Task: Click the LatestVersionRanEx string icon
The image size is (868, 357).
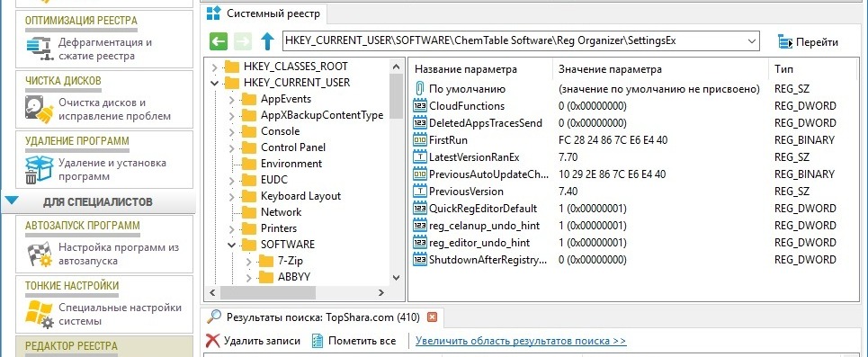Action: click(419, 157)
